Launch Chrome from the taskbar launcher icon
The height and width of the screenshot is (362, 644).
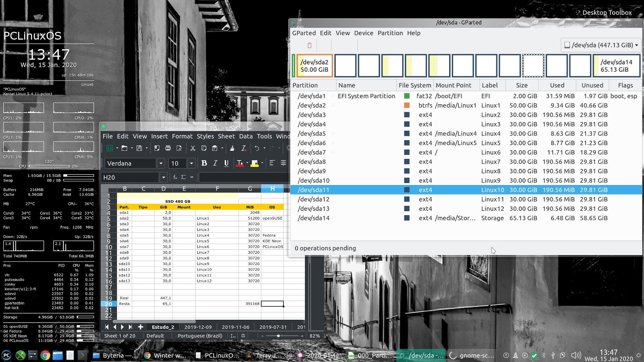pos(45,355)
